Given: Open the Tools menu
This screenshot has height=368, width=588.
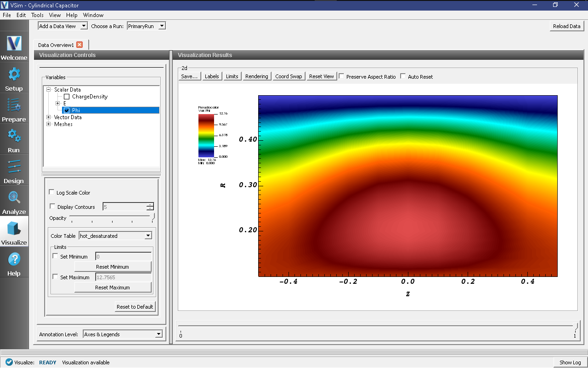Looking at the screenshot, I should tap(37, 15).
